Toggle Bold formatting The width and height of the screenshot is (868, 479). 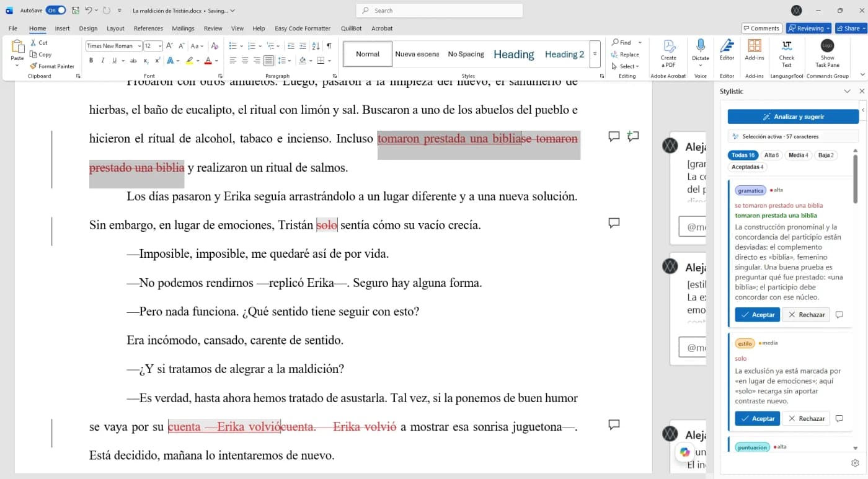pyautogui.click(x=91, y=61)
